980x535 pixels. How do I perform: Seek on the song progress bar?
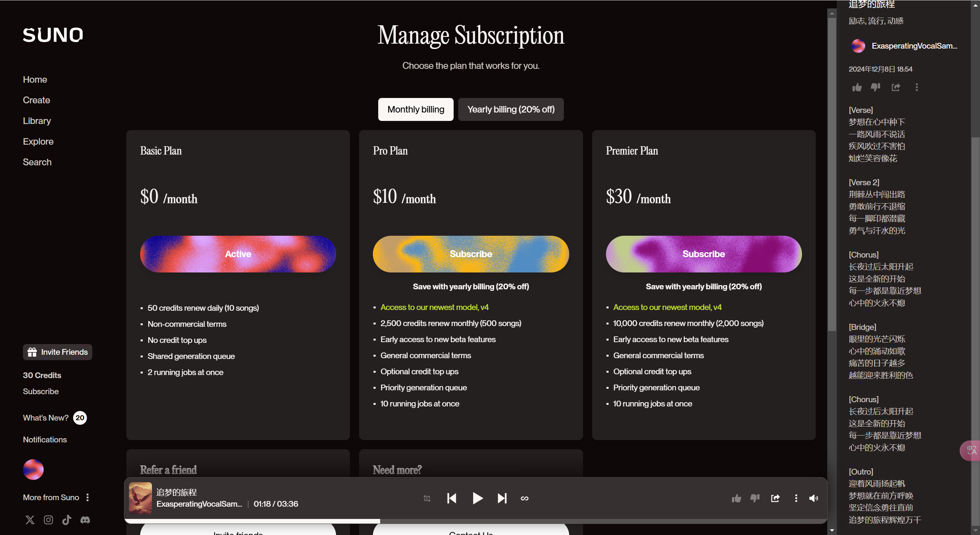coord(475,521)
